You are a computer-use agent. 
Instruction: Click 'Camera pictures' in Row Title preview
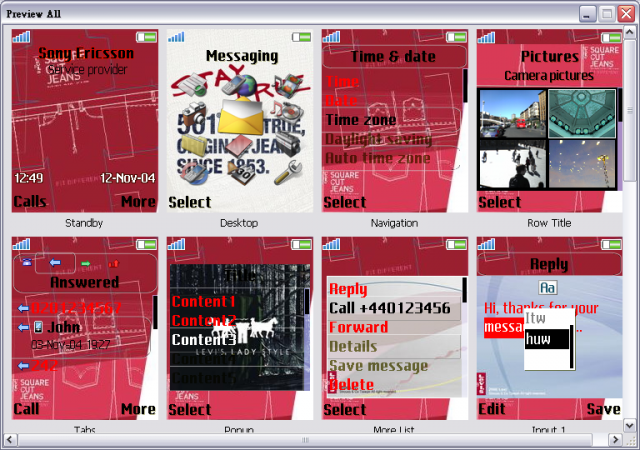[549, 76]
